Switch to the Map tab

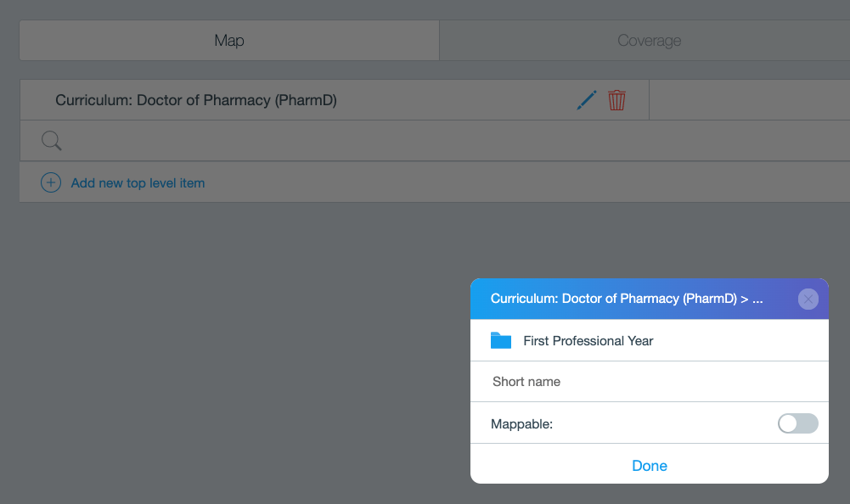pos(229,41)
